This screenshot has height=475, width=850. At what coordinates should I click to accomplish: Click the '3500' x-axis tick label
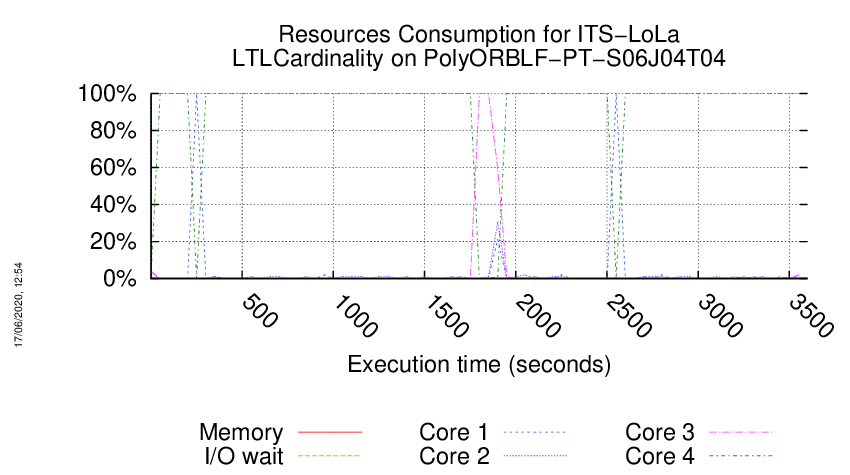(811, 316)
